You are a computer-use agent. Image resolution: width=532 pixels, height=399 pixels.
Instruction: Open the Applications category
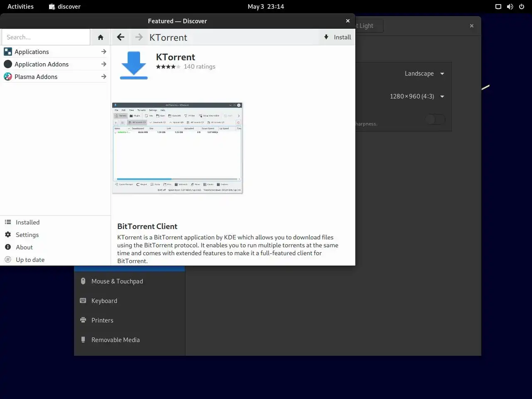pos(55,52)
